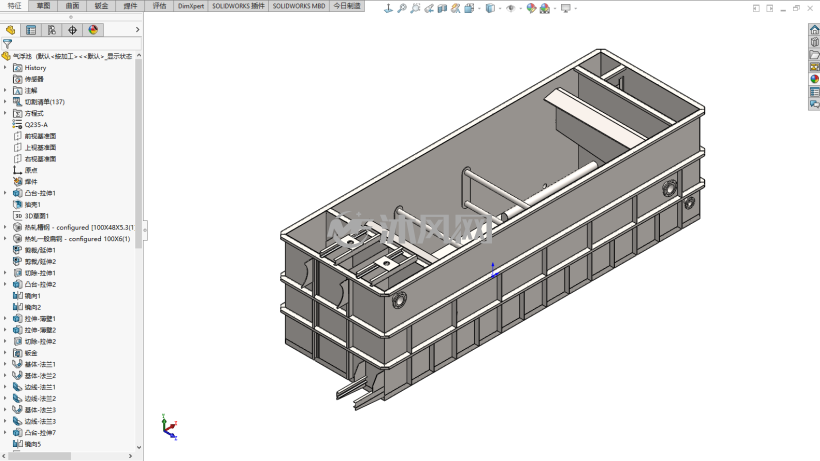Viewport: 820px width, 461px height.
Task: Click the filter funnel icon in the feature tree
Action: click(7, 44)
